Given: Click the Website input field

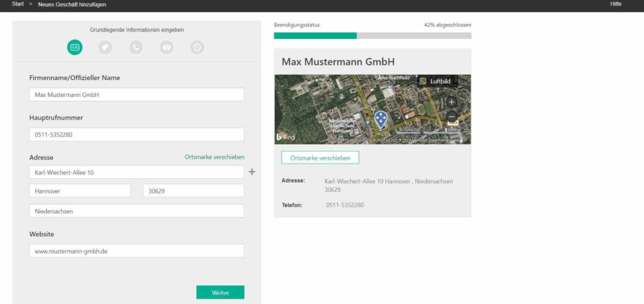Looking at the screenshot, I should [136, 251].
